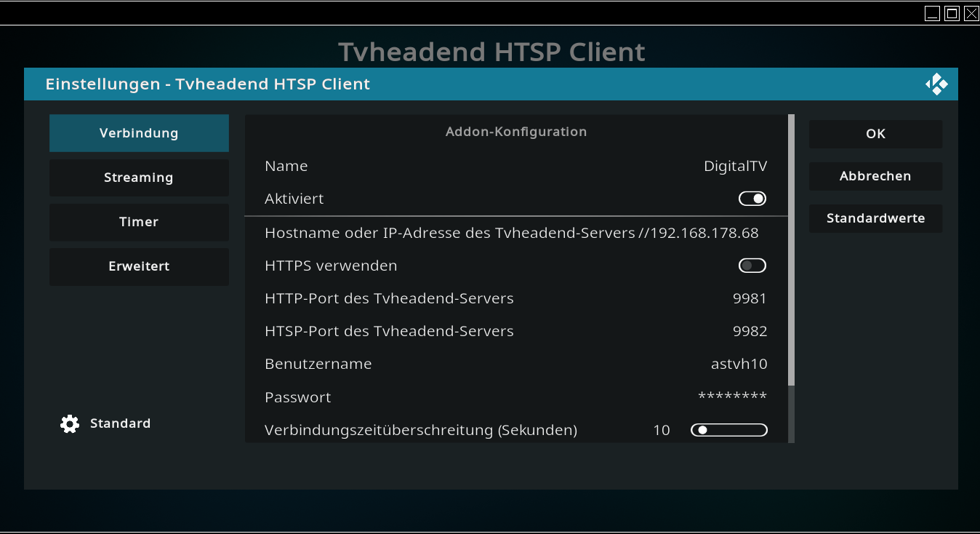Open the Verbindung settings category

pyautogui.click(x=139, y=133)
